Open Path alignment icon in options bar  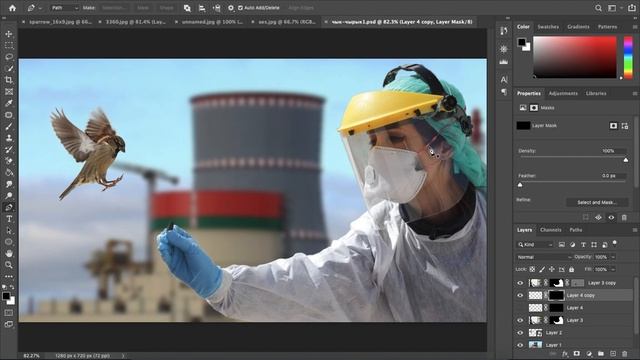point(202,8)
